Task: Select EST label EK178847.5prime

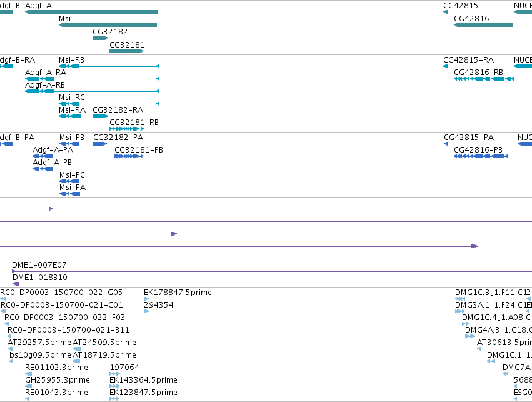Action: pyautogui.click(x=178, y=293)
